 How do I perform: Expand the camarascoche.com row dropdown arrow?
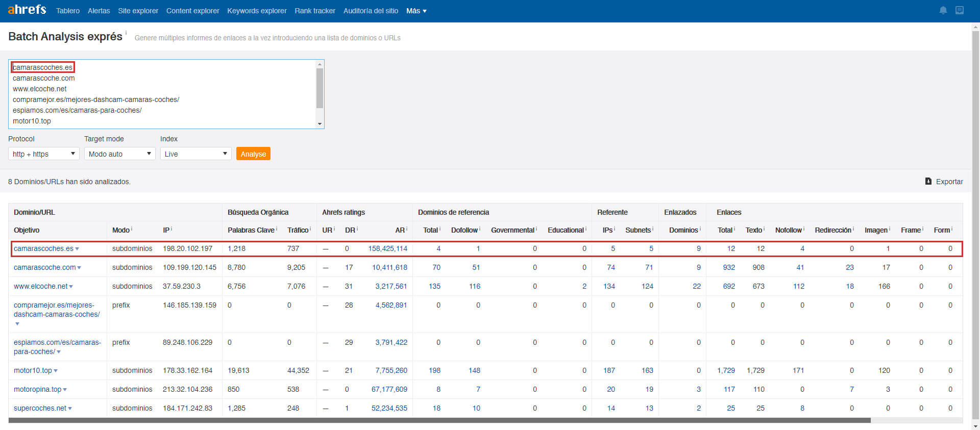pyautogui.click(x=79, y=268)
